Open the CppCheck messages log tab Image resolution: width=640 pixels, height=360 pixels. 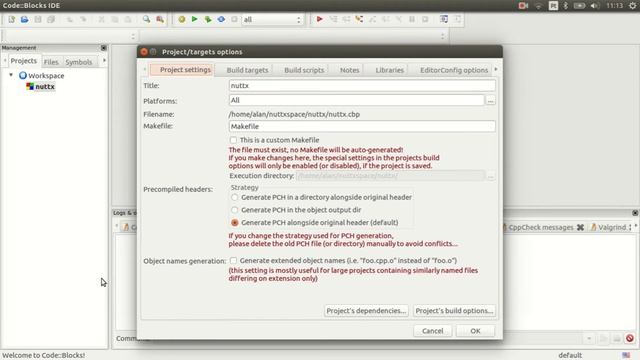coord(541,227)
